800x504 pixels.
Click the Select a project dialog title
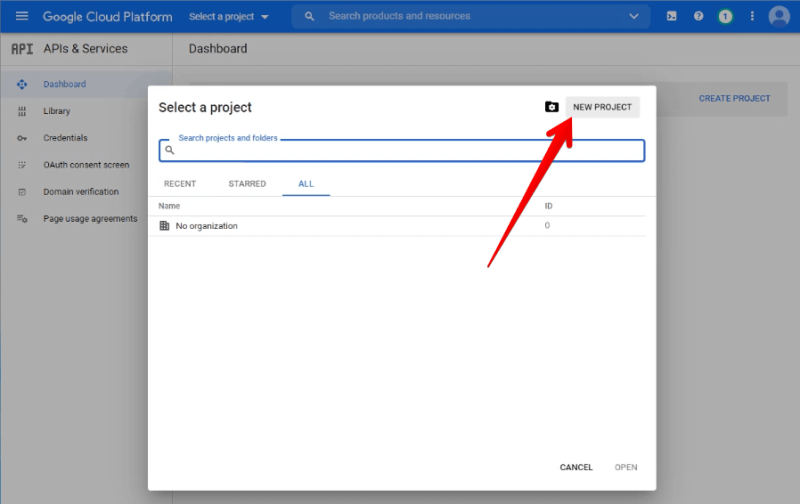205,108
